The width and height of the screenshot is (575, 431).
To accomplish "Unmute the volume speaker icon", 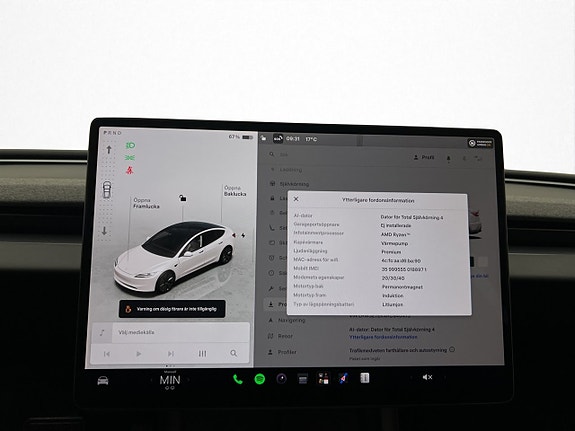I will [427, 377].
